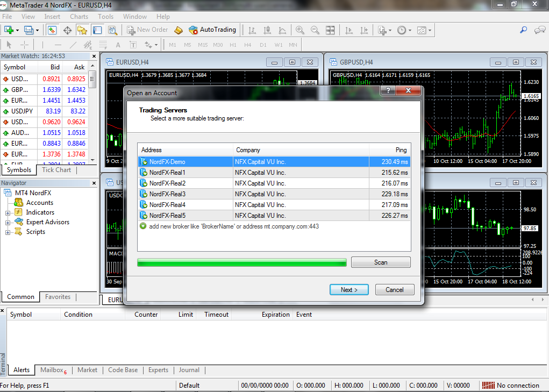Open the Profiles toolbar icon
The height and width of the screenshot is (392, 549).
point(28,30)
